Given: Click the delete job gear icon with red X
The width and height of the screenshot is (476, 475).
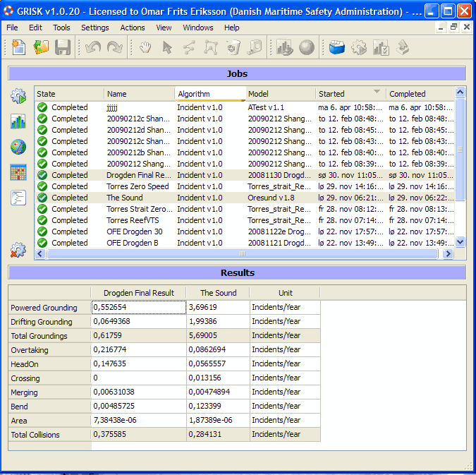Looking at the screenshot, I should click(18, 250).
